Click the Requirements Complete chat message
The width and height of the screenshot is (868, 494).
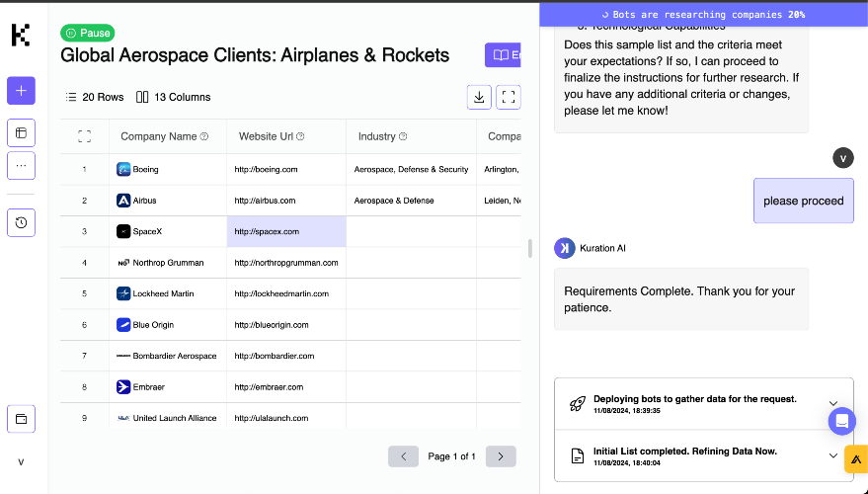[681, 299]
